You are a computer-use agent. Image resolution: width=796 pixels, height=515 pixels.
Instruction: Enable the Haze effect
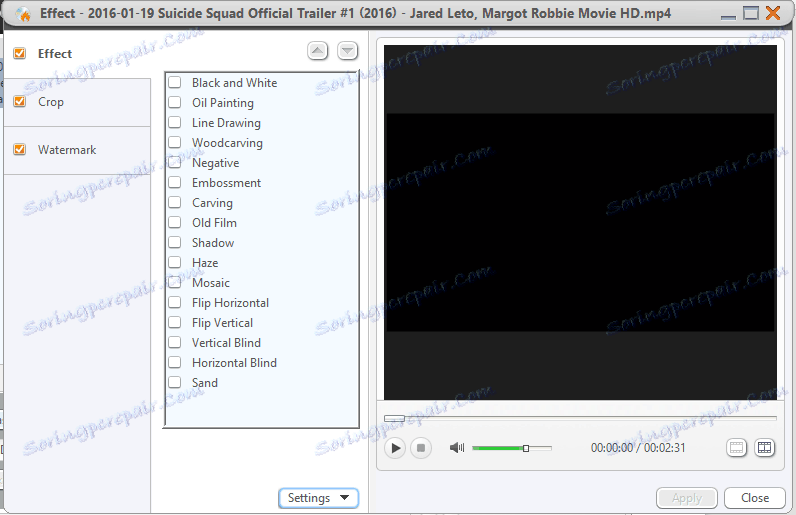(175, 263)
